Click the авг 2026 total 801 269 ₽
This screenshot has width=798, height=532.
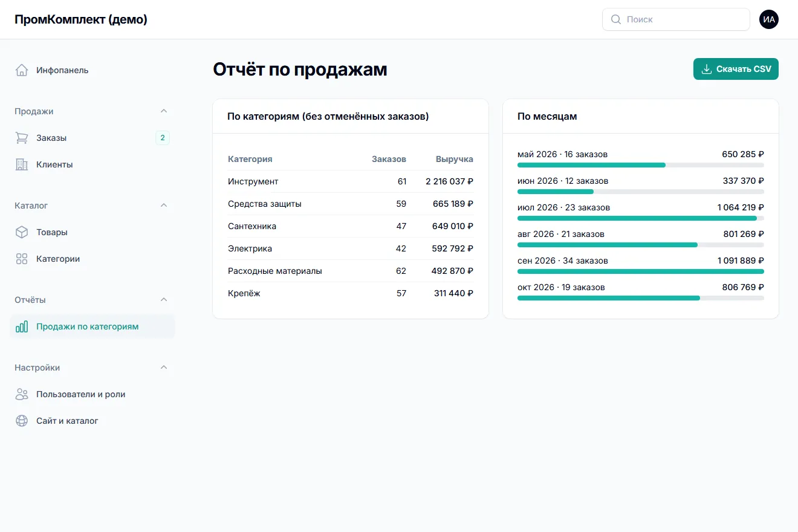click(744, 234)
